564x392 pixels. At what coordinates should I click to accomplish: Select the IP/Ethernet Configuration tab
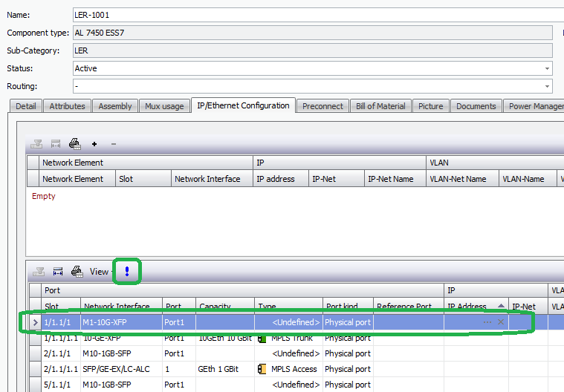(x=243, y=105)
